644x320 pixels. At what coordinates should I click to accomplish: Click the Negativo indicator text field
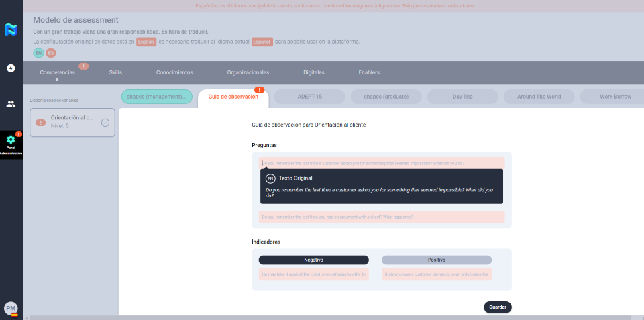click(x=313, y=274)
